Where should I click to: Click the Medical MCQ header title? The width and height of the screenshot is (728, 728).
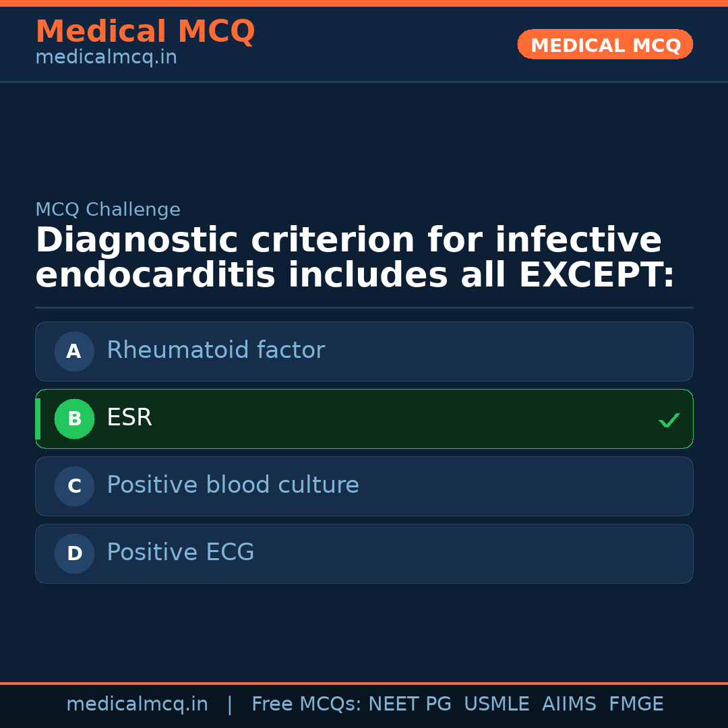(x=145, y=32)
